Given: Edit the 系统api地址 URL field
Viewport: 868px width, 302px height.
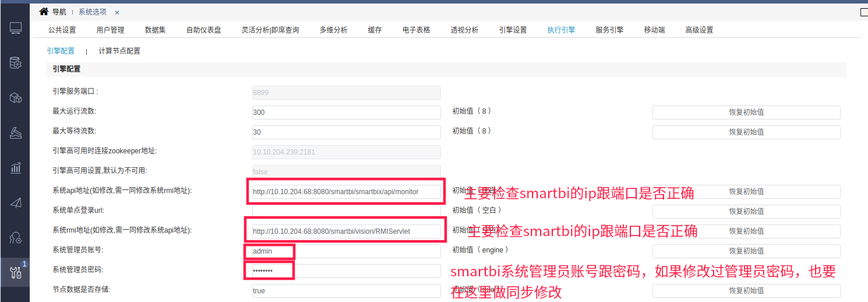Looking at the screenshot, I should coord(346,191).
